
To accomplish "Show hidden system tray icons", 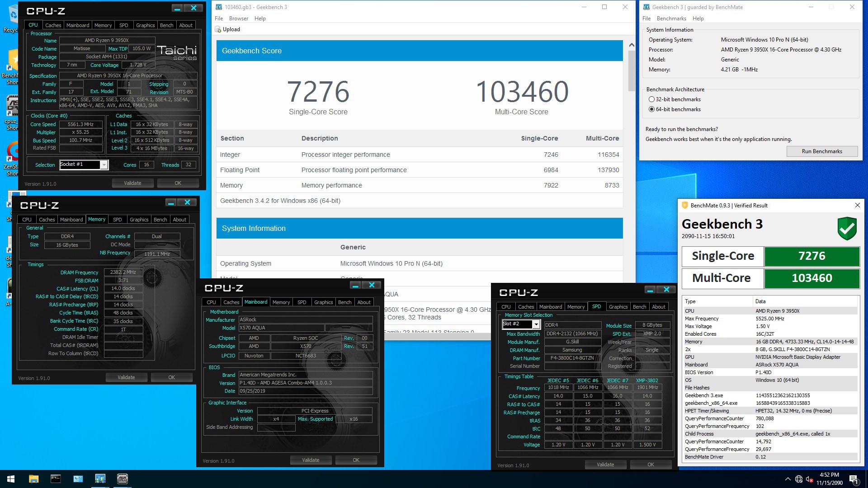I will click(788, 479).
